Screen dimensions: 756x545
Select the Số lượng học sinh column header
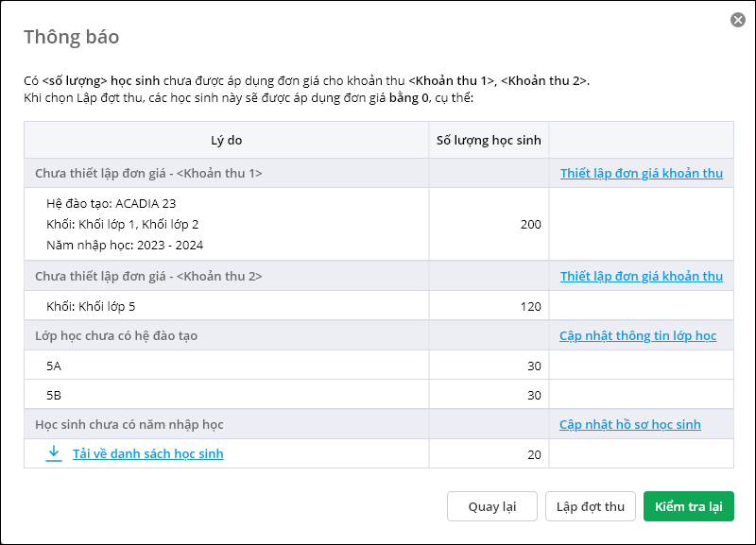[x=489, y=141]
